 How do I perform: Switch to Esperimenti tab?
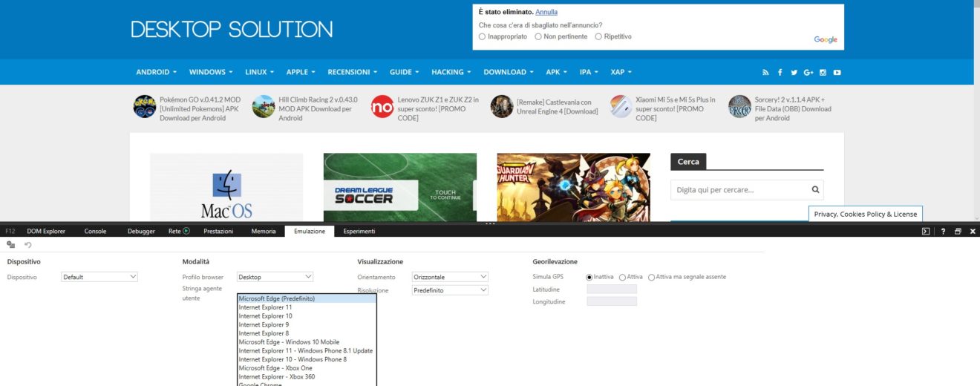[x=359, y=232]
